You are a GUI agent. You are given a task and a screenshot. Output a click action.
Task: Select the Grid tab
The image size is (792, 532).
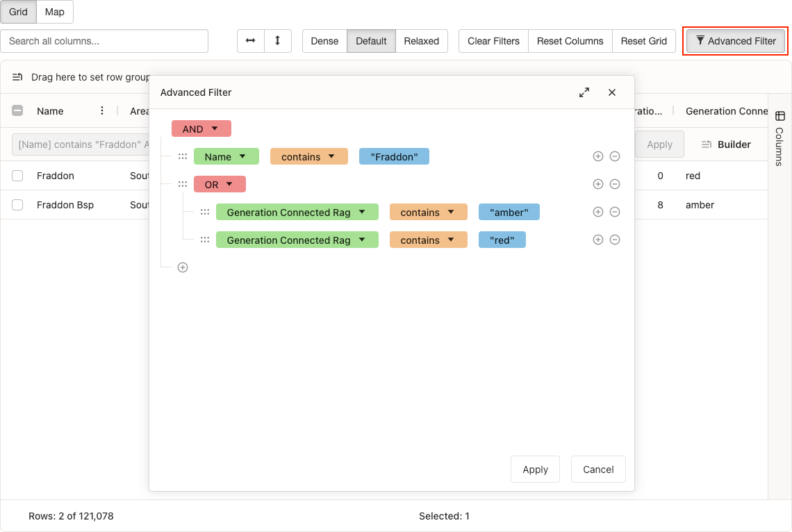(x=18, y=12)
